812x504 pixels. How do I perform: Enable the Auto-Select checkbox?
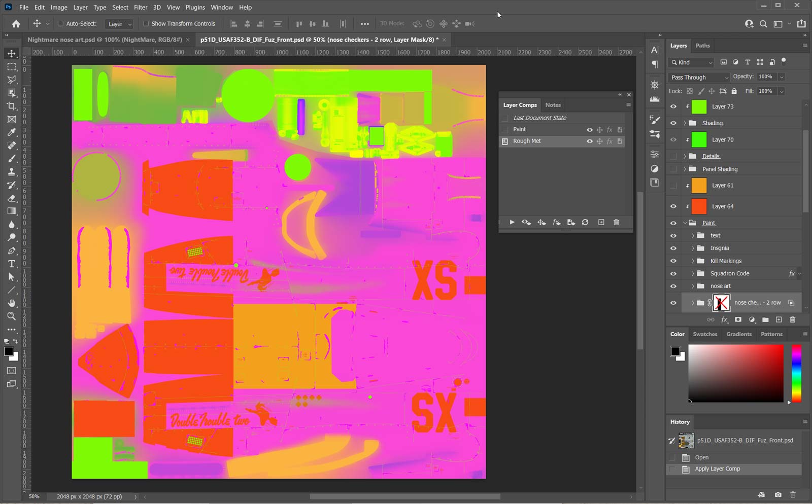coord(60,23)
